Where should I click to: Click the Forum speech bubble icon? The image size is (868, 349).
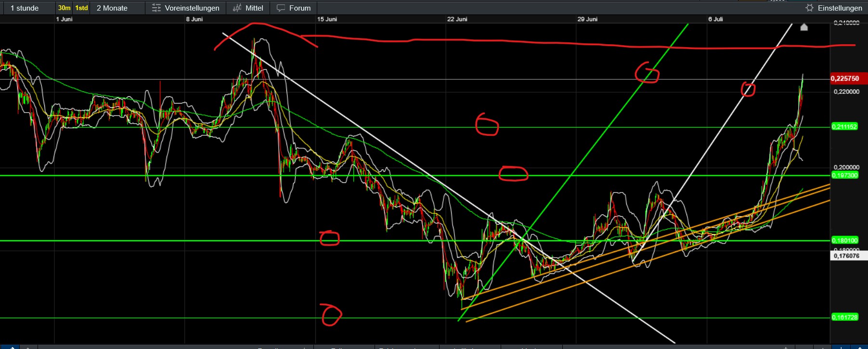tap(281, 8)
